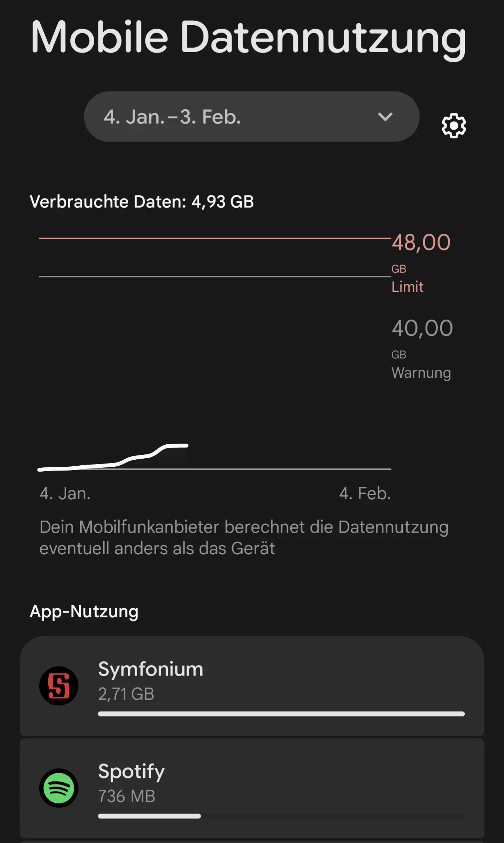Image resolution: width=504 pixels, height=843 pixels.
Task: Click the gray data warning line
Action: tap(214, 276)
